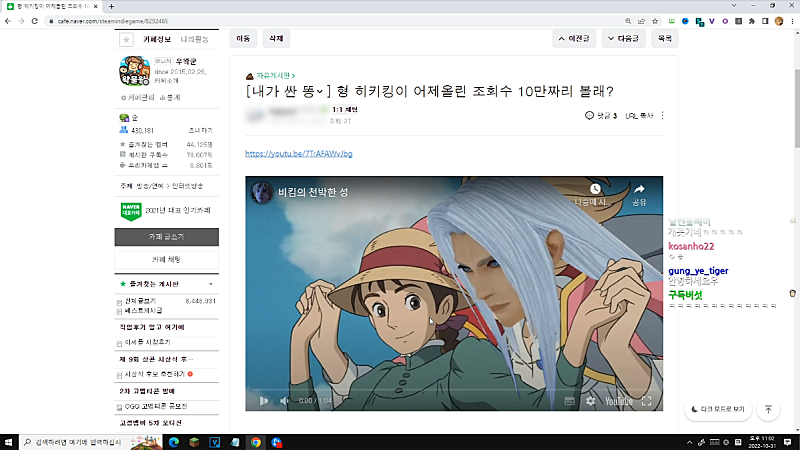Copy the post URL 복사
This screenshot has height=450, width=800.
[x=639, y=116]
